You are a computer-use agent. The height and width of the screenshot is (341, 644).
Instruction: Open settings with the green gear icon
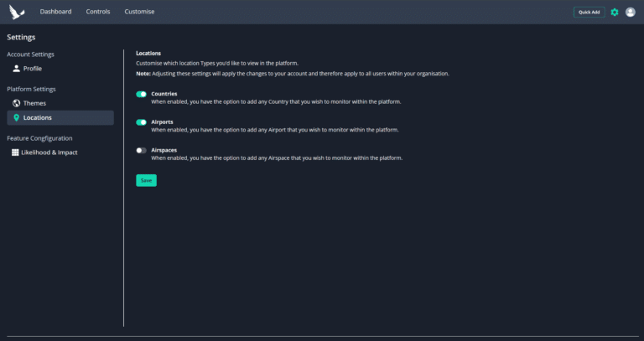615,13
